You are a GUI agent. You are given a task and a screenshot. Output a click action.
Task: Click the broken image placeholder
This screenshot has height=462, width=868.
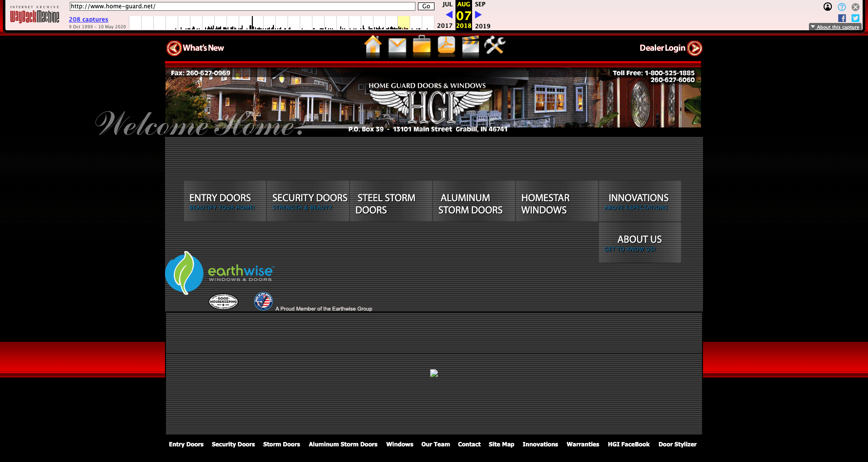434,373
